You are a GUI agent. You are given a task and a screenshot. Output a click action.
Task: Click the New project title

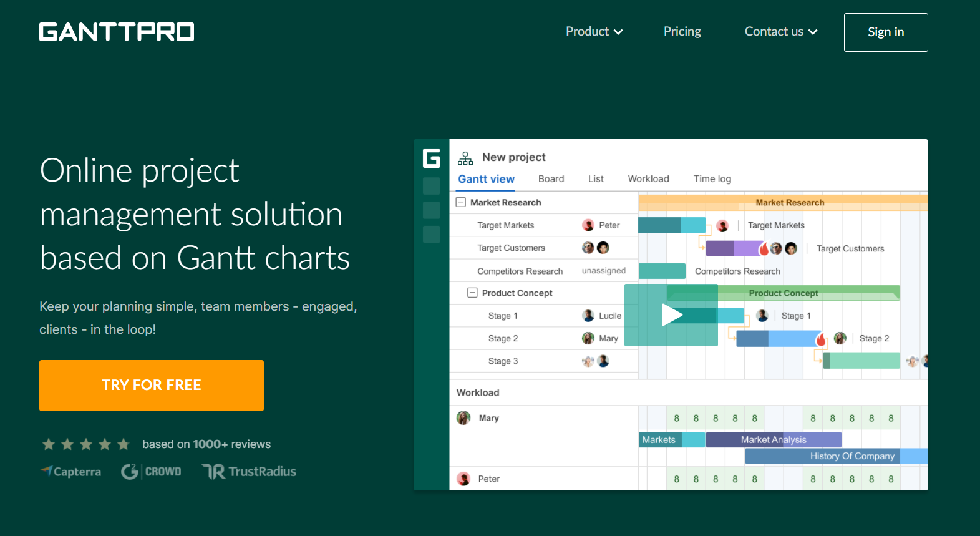(513, 157)
